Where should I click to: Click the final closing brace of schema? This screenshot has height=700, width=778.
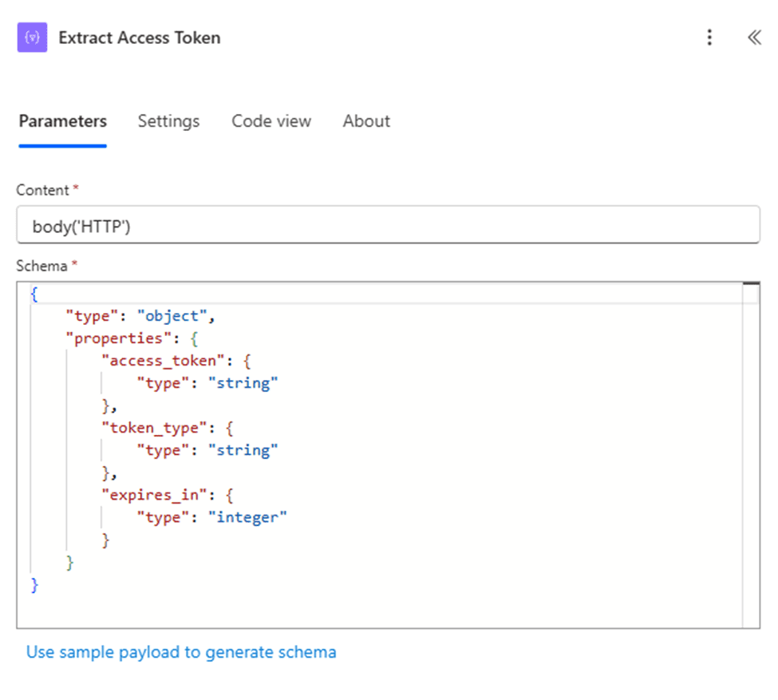pos(34,585)
